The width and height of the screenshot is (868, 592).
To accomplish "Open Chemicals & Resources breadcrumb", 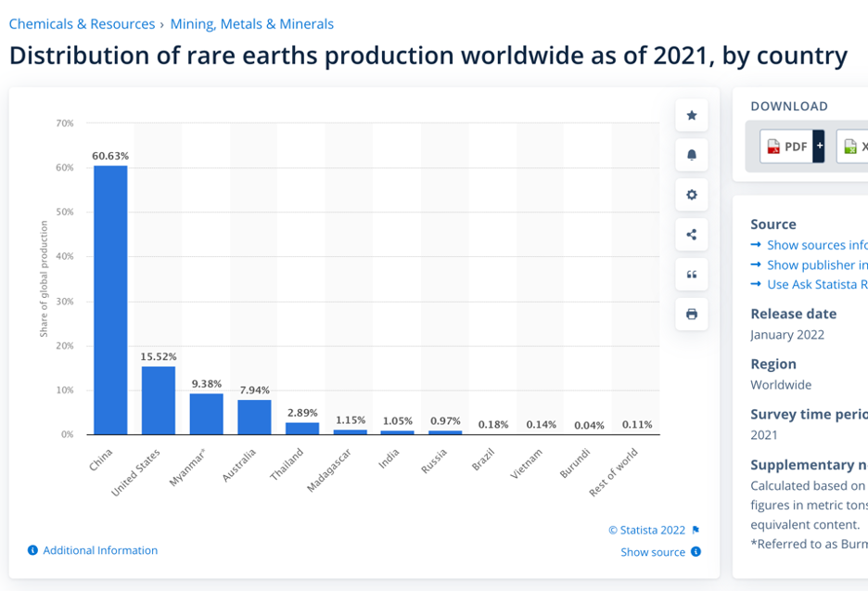I will coord(82,24).
